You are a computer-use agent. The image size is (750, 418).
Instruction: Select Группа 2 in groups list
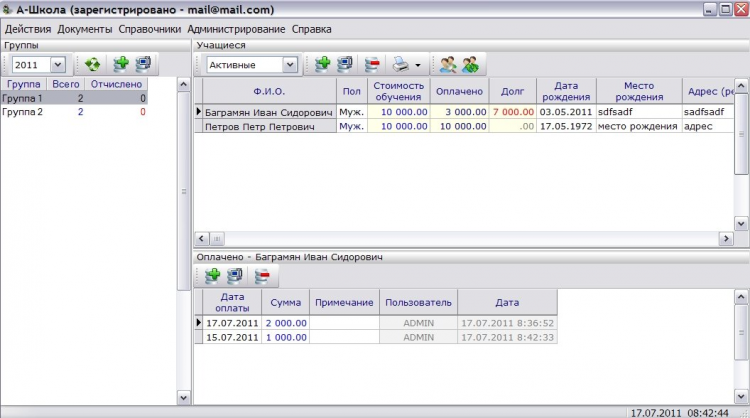(x=74, y=112)
